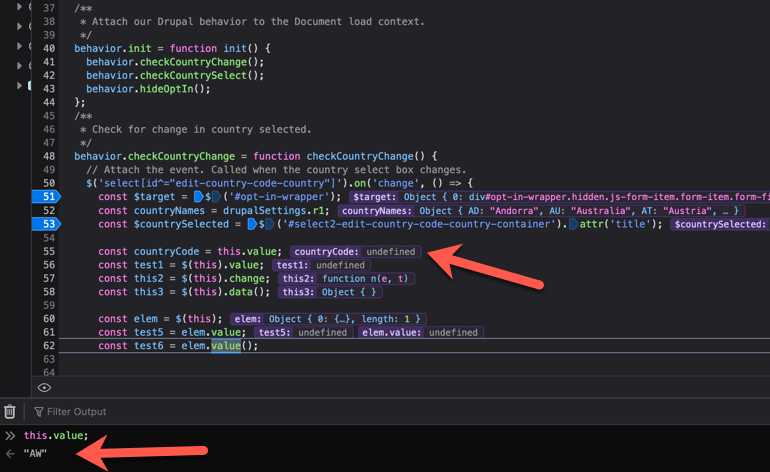This screenshot has width=770, height=472.
Task: Toggle the breakpoint on line 53
Action: [x=46, y=224]
